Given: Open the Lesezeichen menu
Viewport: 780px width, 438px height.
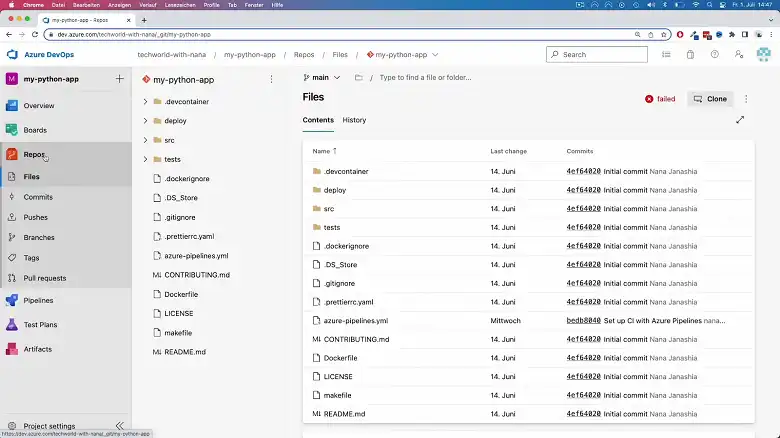Looking at the screenshot, I should click(180, 5).
